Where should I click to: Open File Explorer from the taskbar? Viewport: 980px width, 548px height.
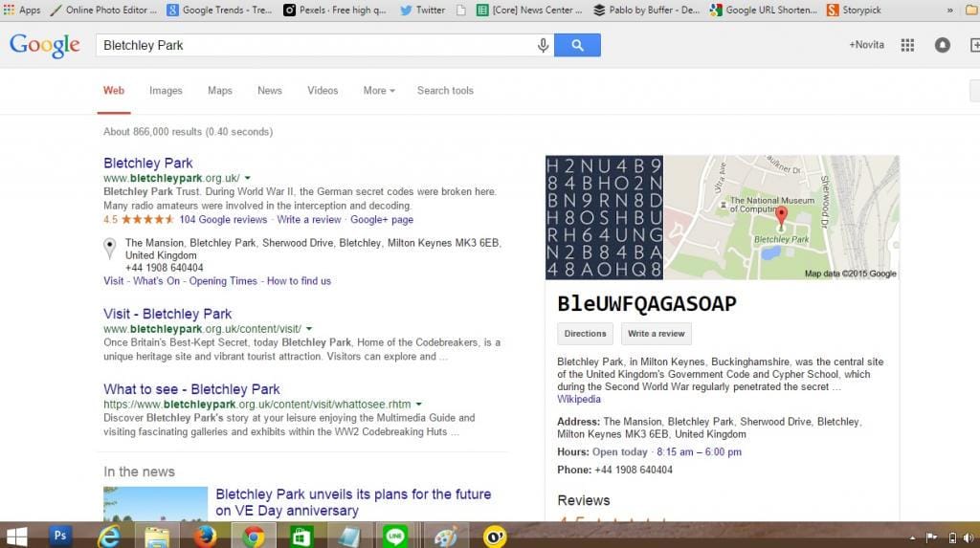pos(156,537)
